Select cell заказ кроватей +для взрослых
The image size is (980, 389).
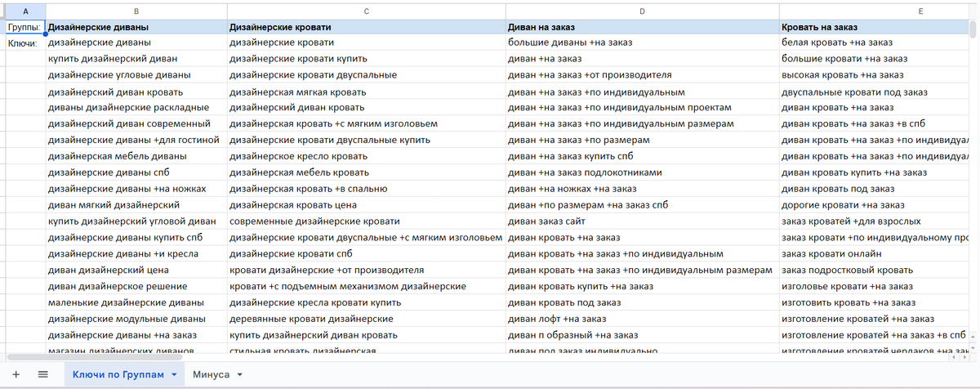point(874,221)
